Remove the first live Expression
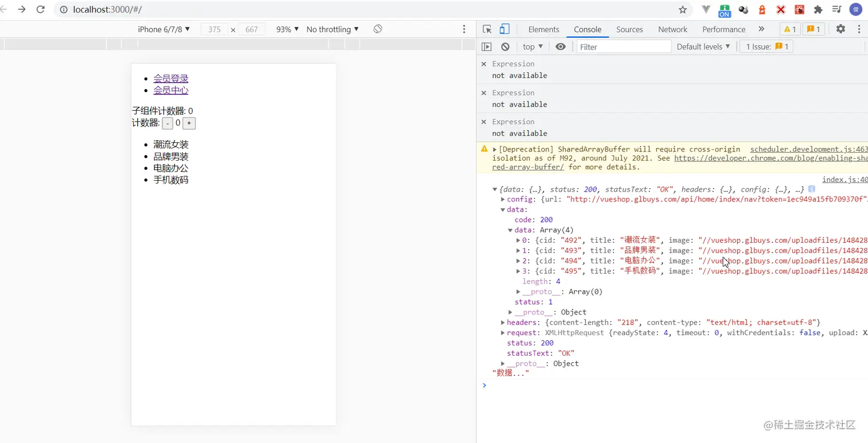 tap(483, 64)
